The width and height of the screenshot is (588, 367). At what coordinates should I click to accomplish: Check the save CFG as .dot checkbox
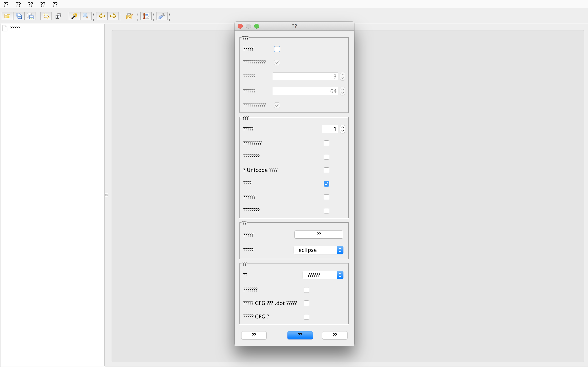click(x=306, y=303)
